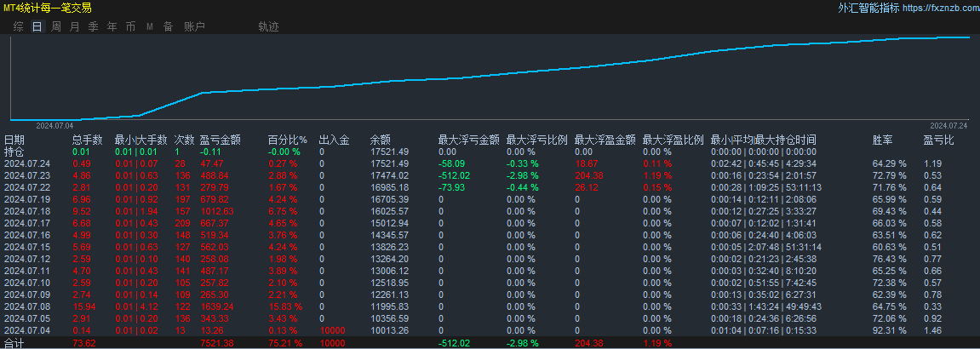Click the 百分比% column header

[x=288, y=140]
